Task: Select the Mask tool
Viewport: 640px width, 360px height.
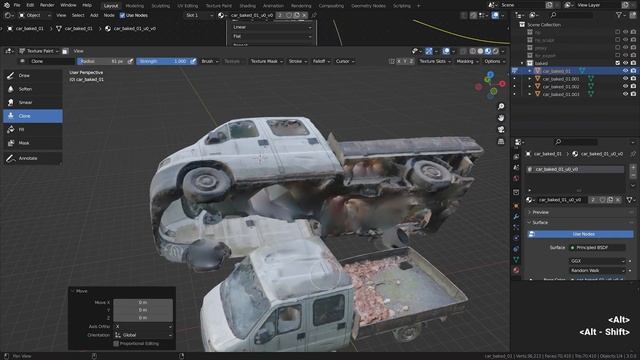Action: pos(33,143)
